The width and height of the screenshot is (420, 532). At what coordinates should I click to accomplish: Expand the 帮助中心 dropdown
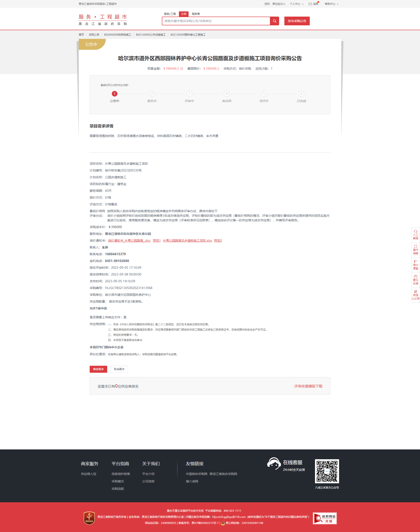point(331,4)
